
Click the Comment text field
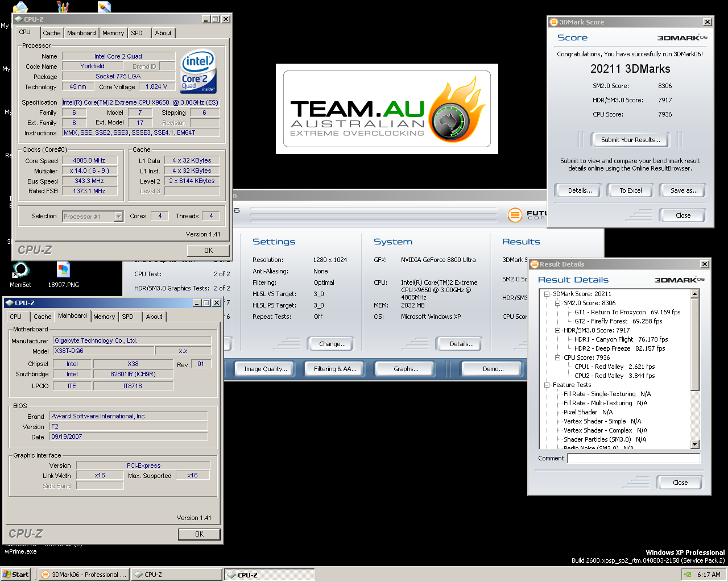point(633,458)
